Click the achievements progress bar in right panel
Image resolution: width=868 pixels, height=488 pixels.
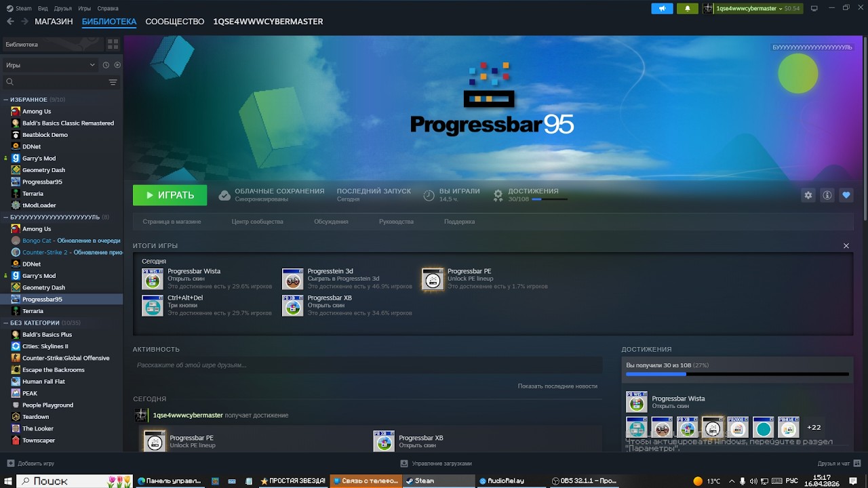pos(737,374)
